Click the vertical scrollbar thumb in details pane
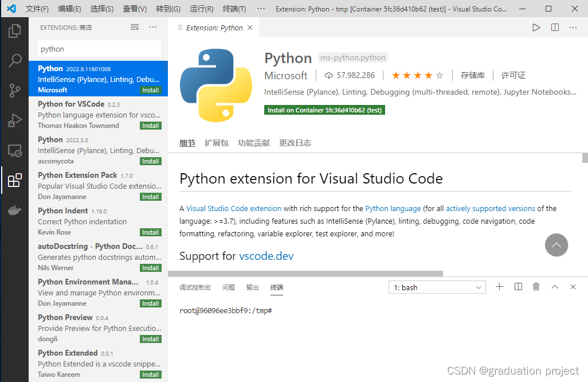 coord(585,158)
